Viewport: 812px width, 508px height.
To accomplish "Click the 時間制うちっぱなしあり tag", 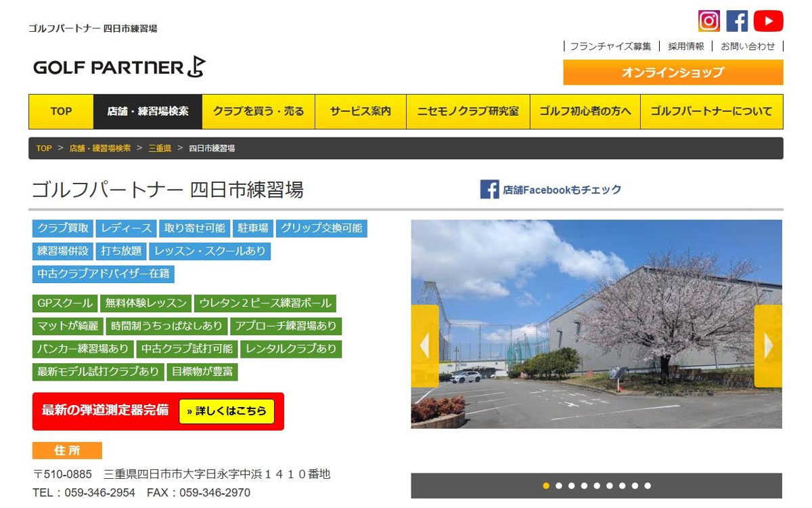I will tap(167, 326).
